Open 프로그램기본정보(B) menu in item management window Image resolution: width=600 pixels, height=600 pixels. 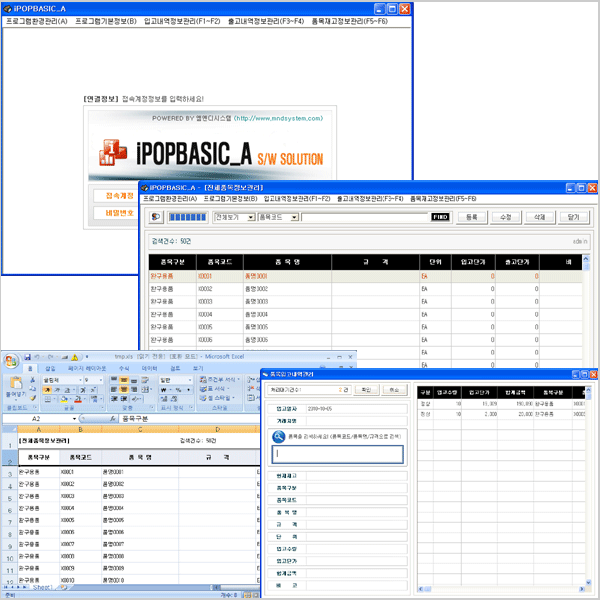click(230, 199)
